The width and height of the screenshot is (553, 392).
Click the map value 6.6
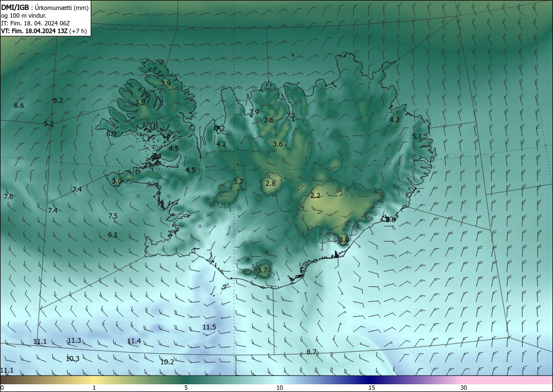(x=19, y=106)
